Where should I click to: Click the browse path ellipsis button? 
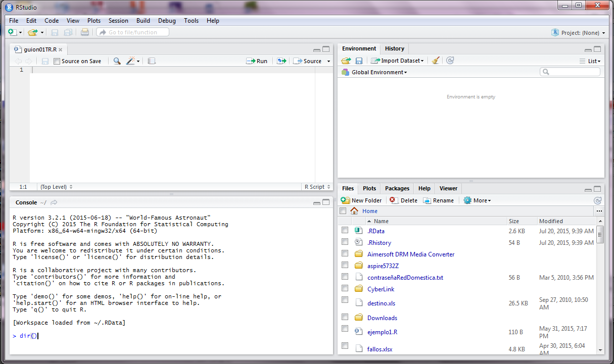pos(599,211)
